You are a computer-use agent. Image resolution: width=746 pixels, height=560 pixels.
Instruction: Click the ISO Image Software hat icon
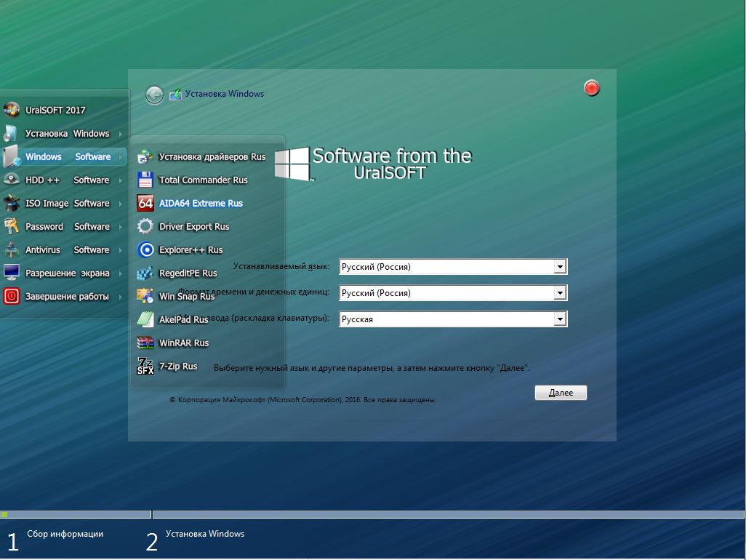(x=12, y=203)
